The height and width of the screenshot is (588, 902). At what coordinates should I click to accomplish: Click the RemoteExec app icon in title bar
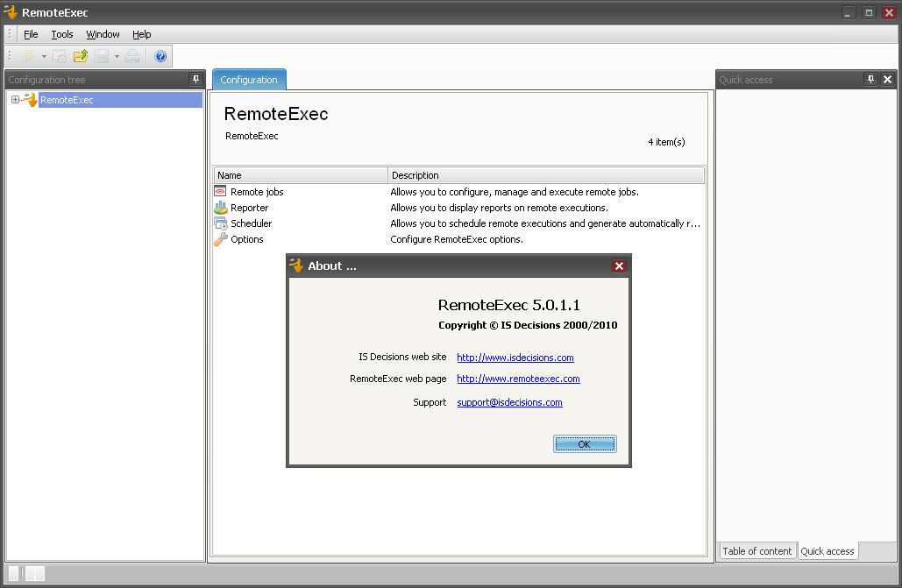click(11, 11)
